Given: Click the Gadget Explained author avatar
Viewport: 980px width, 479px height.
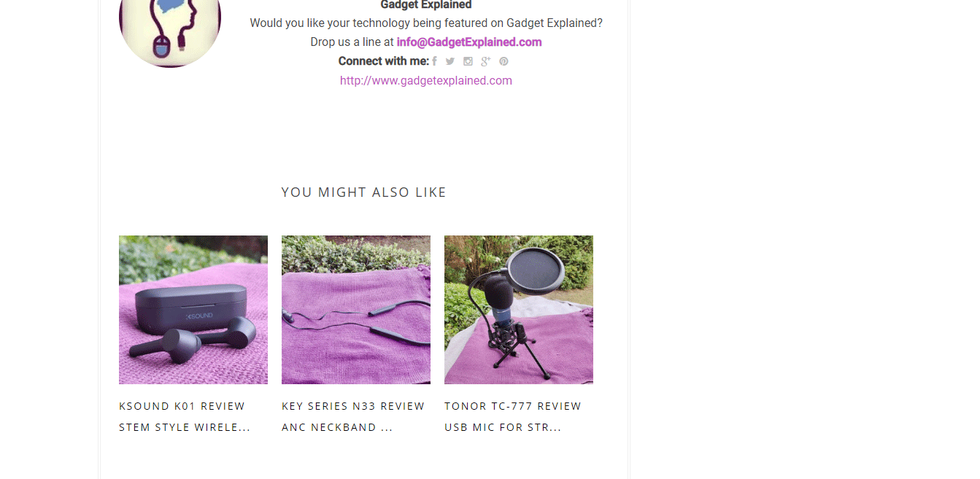Looking at the screenshot, I should click(x=170, y=26).
